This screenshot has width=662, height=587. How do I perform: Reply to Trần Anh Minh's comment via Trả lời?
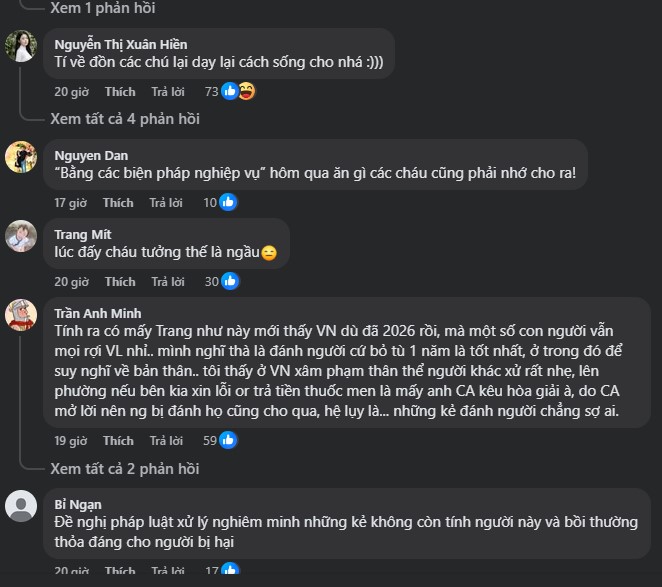(168, 440)
